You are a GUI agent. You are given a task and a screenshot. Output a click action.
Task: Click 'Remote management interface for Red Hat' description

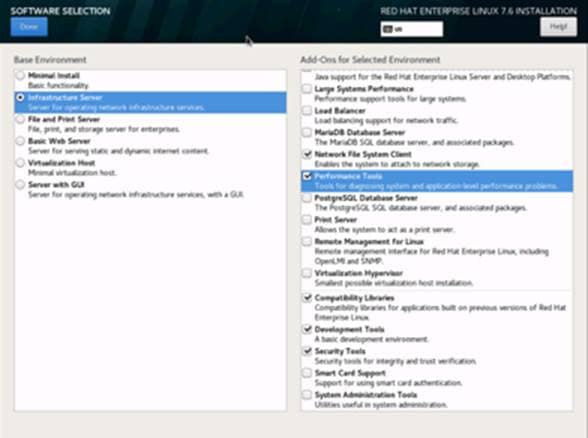point(432,256)
